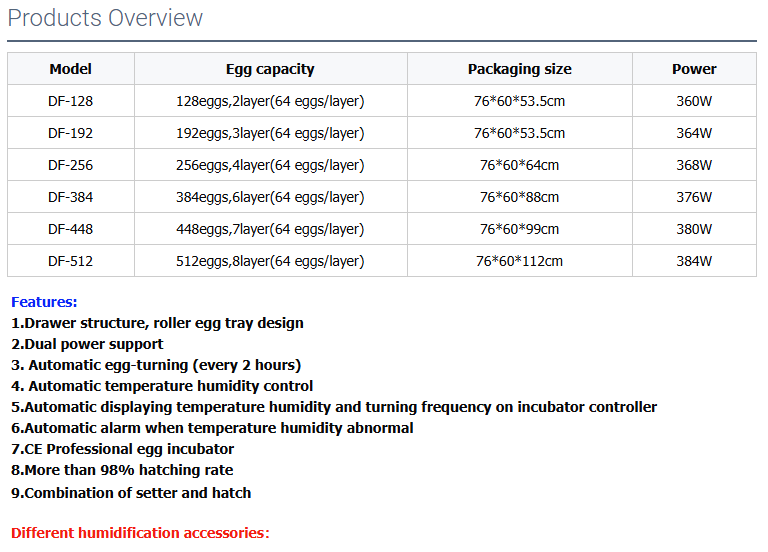Click the DF-384 model cell
The height and width of the screenshot is (552, 768).
[x=71, y=197]
